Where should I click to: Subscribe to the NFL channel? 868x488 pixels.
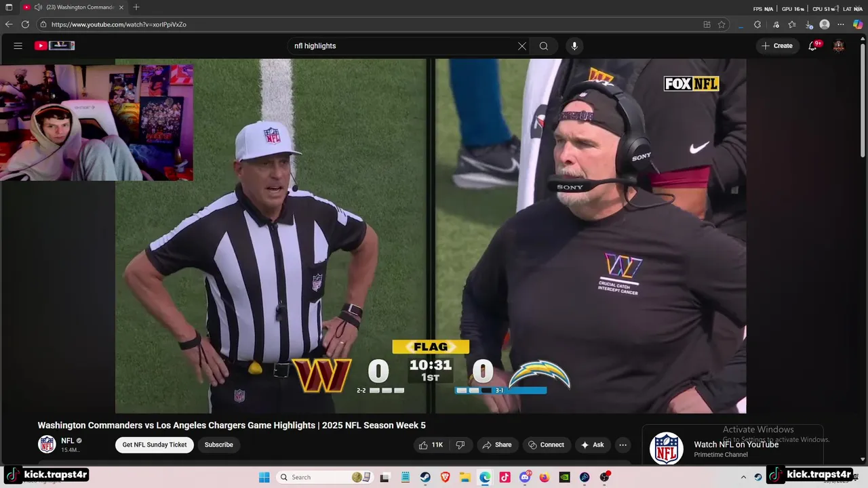219,445
